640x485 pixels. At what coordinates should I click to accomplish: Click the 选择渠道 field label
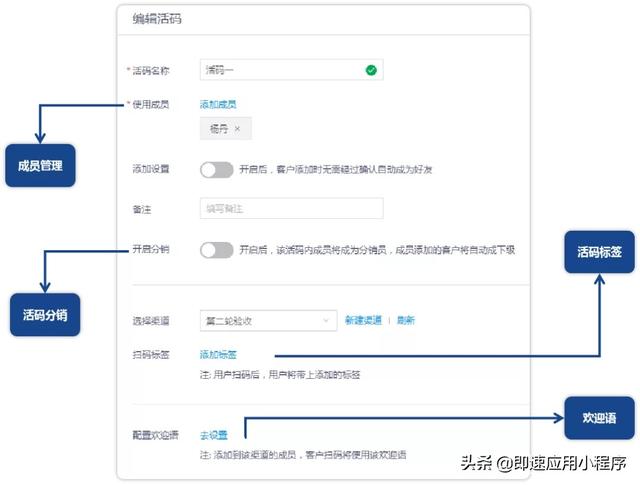(151, 321)
